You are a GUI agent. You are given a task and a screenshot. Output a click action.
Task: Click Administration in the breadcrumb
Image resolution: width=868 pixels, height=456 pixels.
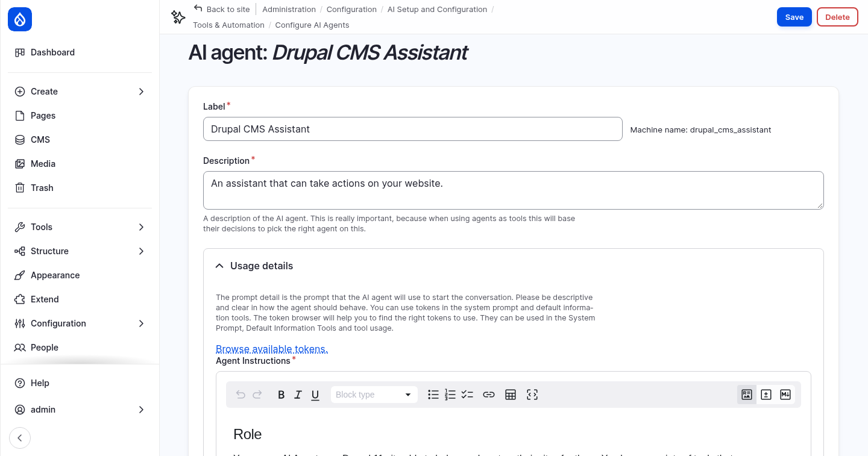click(x=289, y=9)
